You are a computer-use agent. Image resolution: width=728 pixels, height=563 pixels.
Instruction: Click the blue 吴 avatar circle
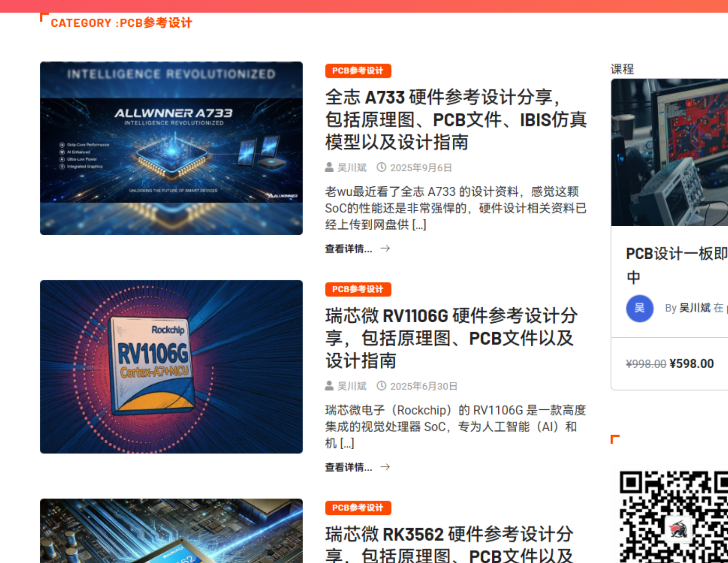639,308
